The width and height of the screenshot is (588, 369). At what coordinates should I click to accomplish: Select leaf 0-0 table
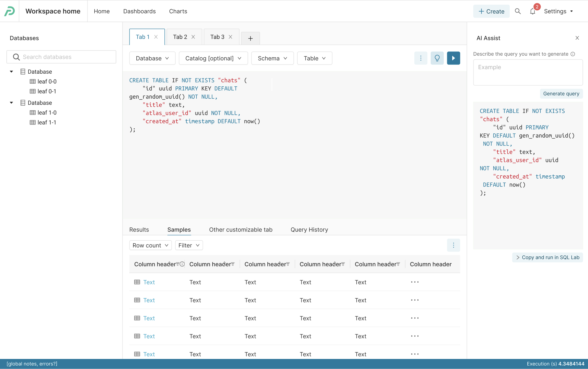click(47, 81)
